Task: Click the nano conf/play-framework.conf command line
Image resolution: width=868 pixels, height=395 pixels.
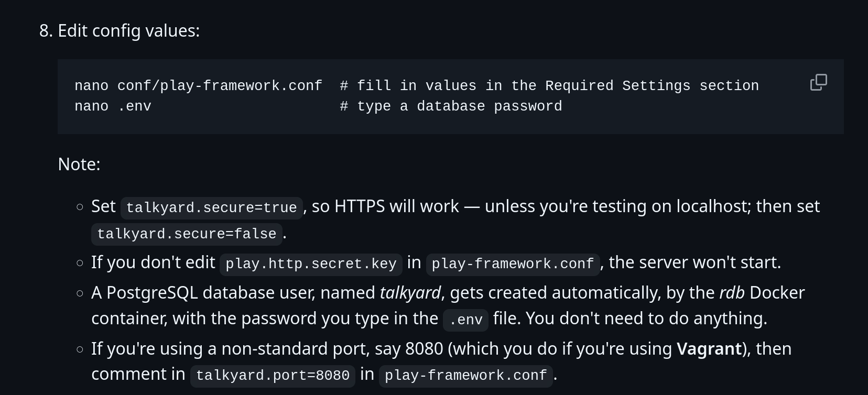Action: point(198,86)
